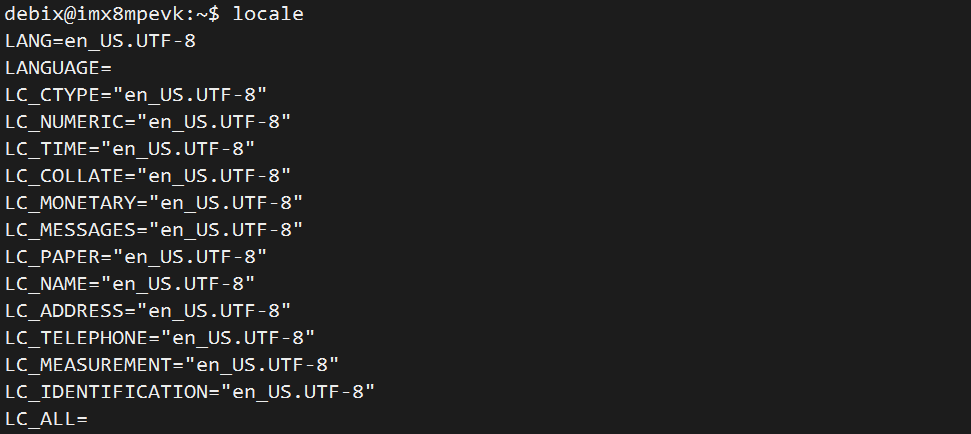Click the LC_NAME output line
Screen dimensions: 971x434
click(x=130, y=284)
